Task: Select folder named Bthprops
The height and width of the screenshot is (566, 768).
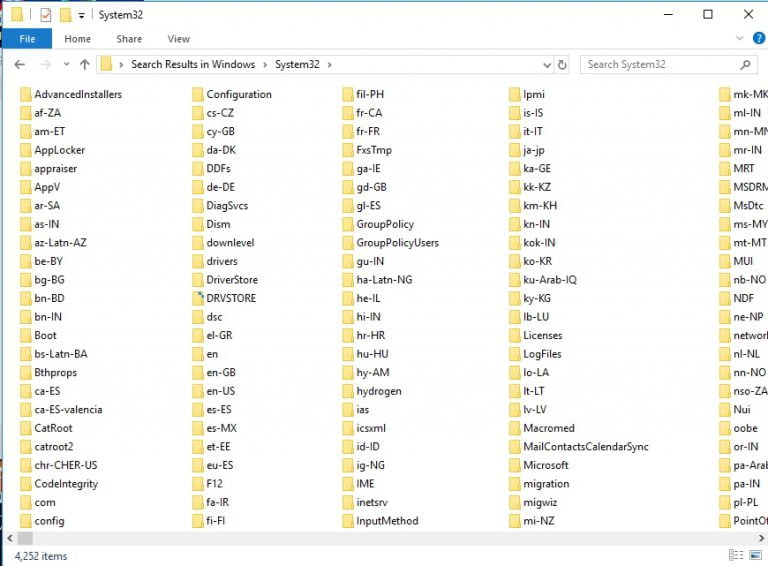Action: pos(48,373)
